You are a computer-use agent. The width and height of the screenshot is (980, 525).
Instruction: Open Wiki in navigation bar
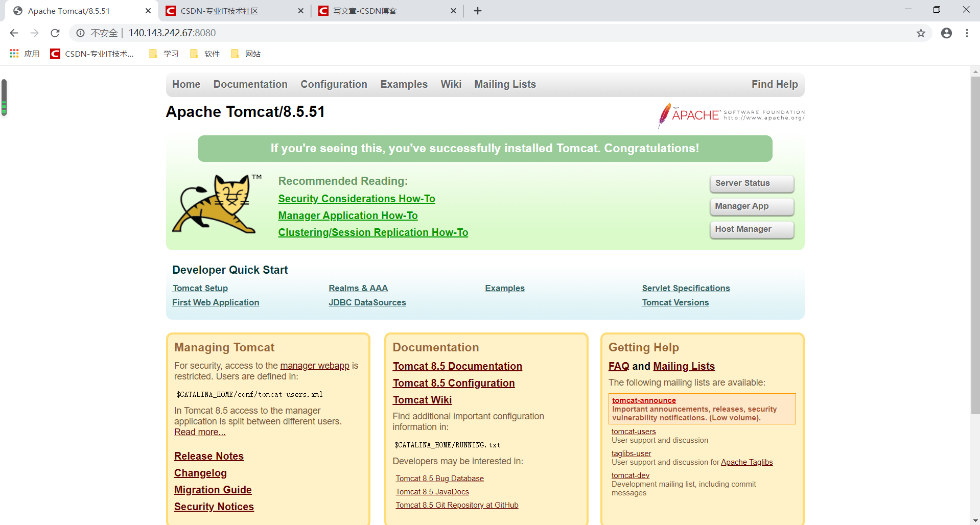(451, 84)
